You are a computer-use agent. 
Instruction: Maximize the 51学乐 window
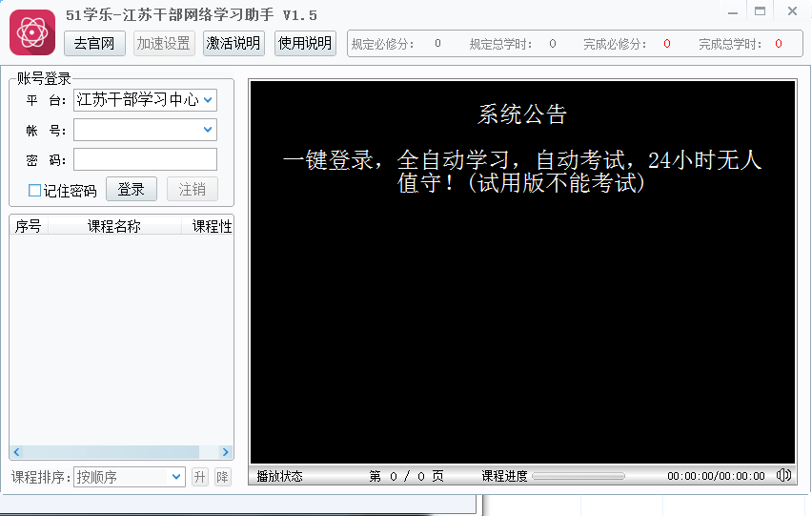pyautogui.click(x=760, y=11)
